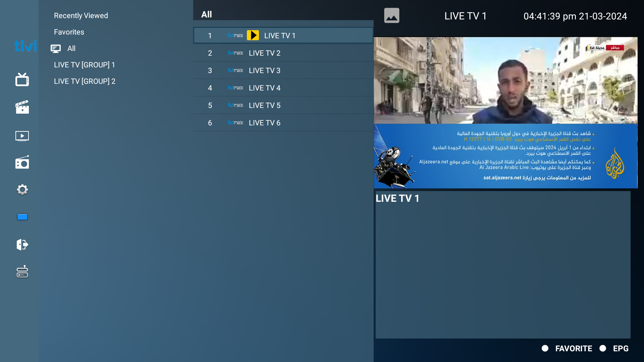Click tivimate logo on LIVE TV 1 row
The image size is (644, 362).
click(235, 36)
